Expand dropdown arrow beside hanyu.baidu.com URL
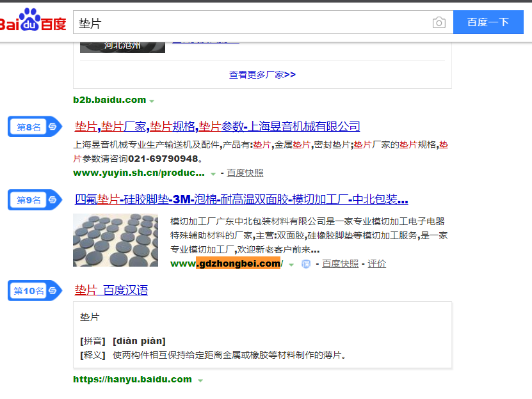Image resolution: width=532 pixels, height=399 pixels. click(x=200, y=380)
